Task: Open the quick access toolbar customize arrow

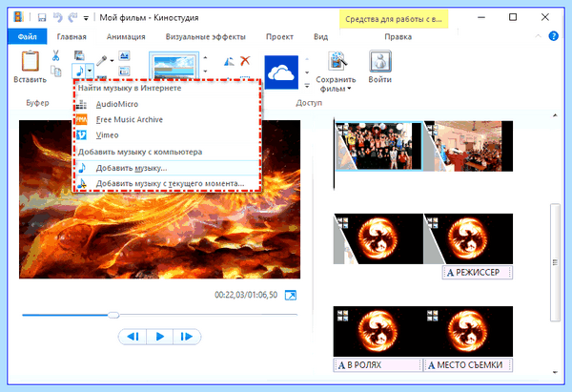Action: point(86,17)
